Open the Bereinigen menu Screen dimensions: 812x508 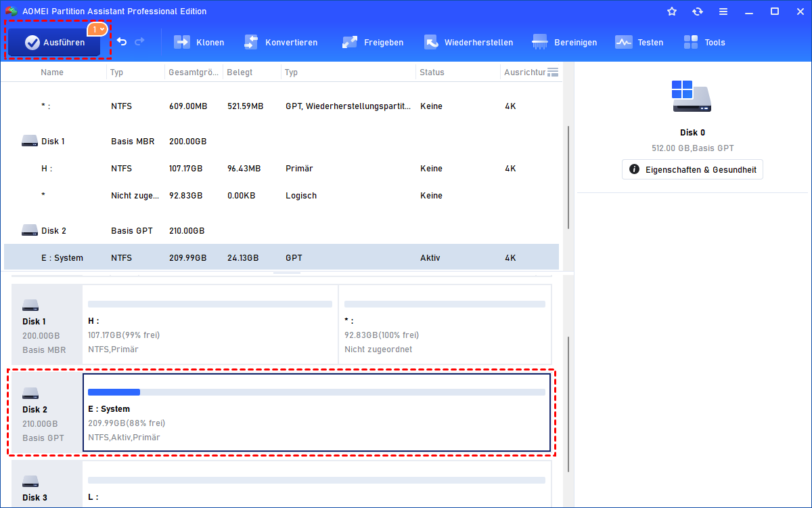pyautogui.click(x=564, y=42)
